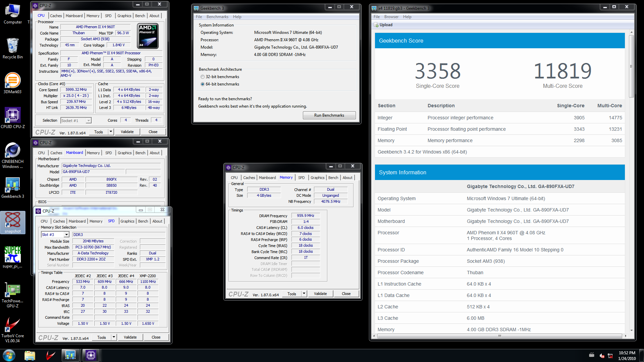Click the taskbar clock showing 10:52 PM
This screenshot has width=644, height=362.
(x=627, y=355)
